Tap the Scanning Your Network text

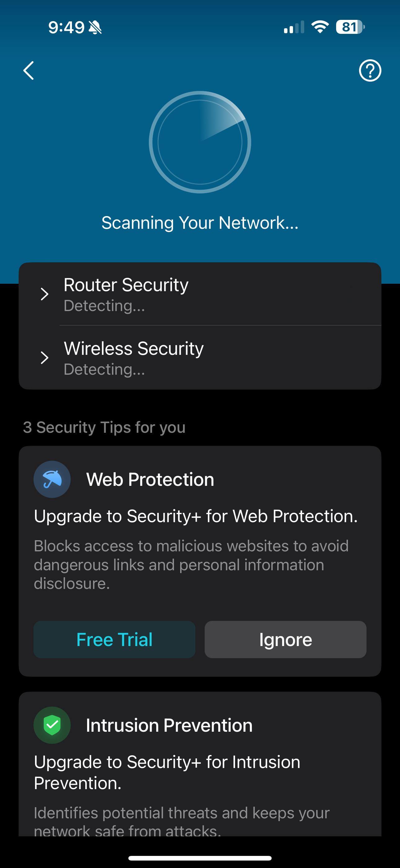pyautogui.click(x=200, y=223)
